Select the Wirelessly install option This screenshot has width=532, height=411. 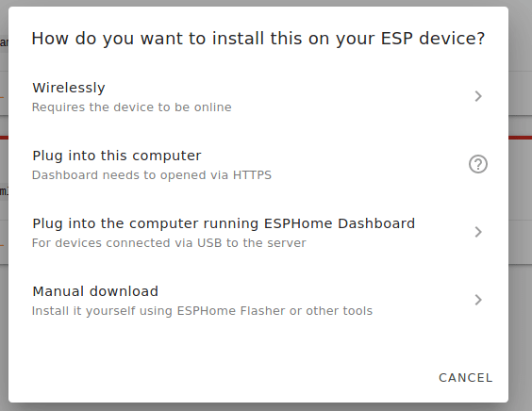pos(258,97)
